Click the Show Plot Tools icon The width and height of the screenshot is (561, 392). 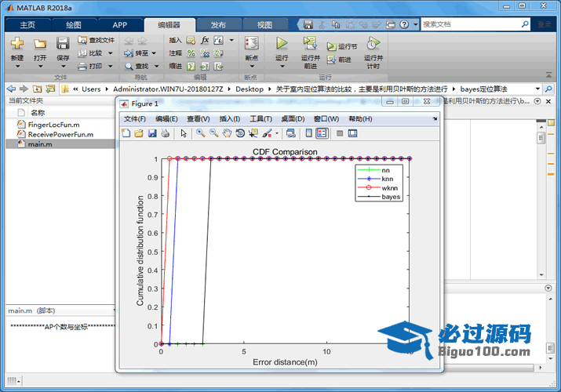click(353, 133)
